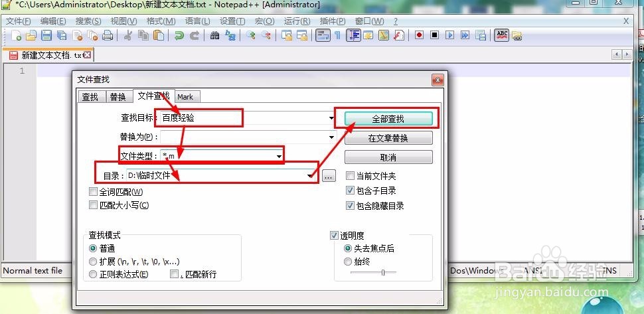Save the current file via toolbar icon
This screenshot has width=644, height=314.
click(x=46, y=36)
